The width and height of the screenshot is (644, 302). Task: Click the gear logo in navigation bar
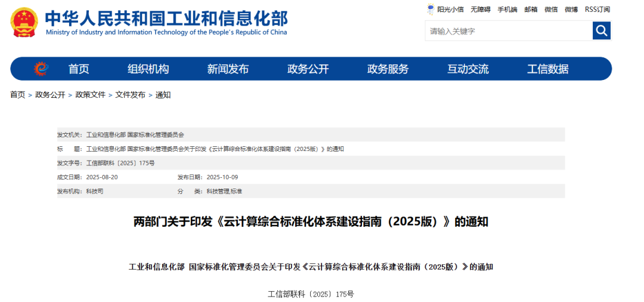tap(41, 69)
